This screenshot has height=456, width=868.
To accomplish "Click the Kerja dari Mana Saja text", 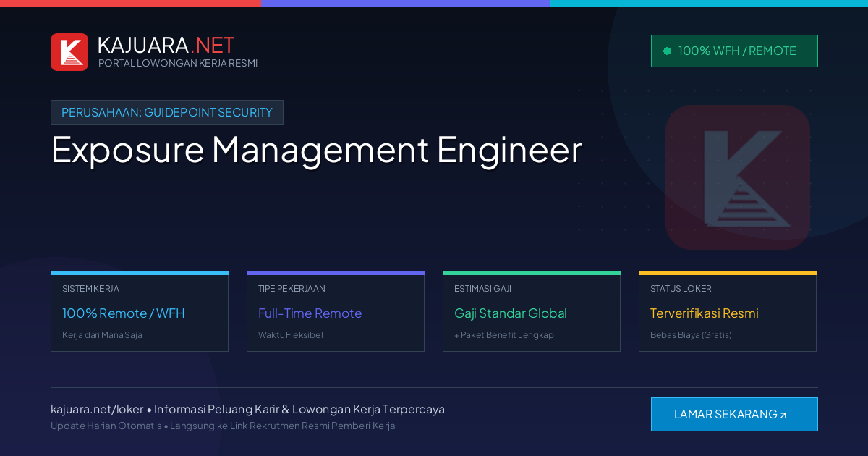I will tap(102, 335).
